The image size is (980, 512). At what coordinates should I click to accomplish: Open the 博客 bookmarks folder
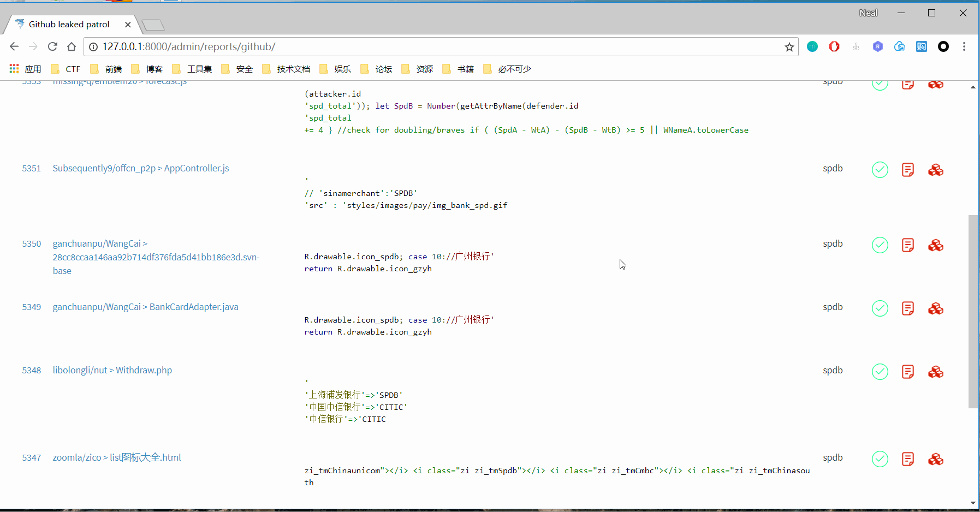(147, 69)
